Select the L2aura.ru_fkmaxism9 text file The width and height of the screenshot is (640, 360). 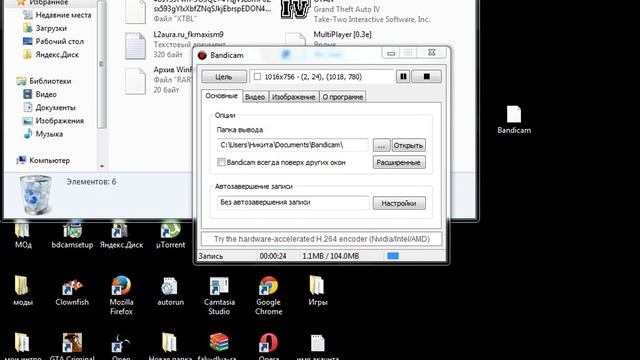pyautogui.click(x=175, y=44)
